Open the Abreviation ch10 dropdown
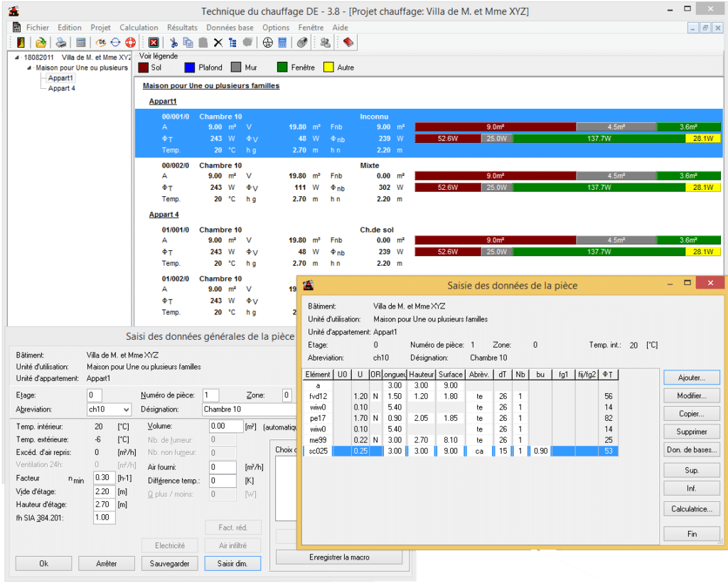Viewport: 728px width, 583px height. 127,410
